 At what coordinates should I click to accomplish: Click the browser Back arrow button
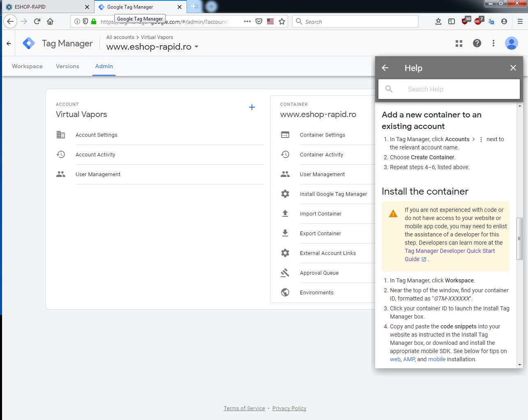[x=10, y=21]
